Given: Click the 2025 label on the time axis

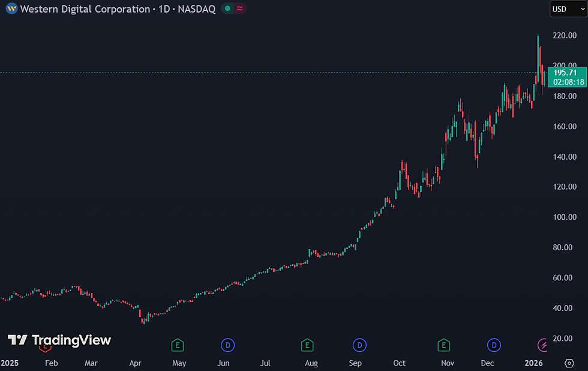Looking at the screenshot, I should click(x=10, y=363).
